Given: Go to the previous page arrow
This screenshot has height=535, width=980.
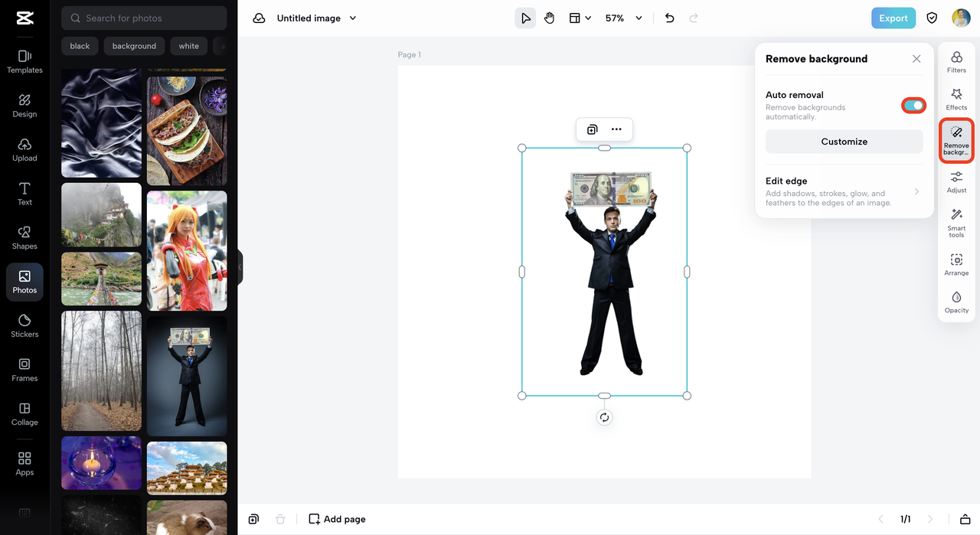Looking at the screenshot, I should pyautogui.click(x=880, y=519).
